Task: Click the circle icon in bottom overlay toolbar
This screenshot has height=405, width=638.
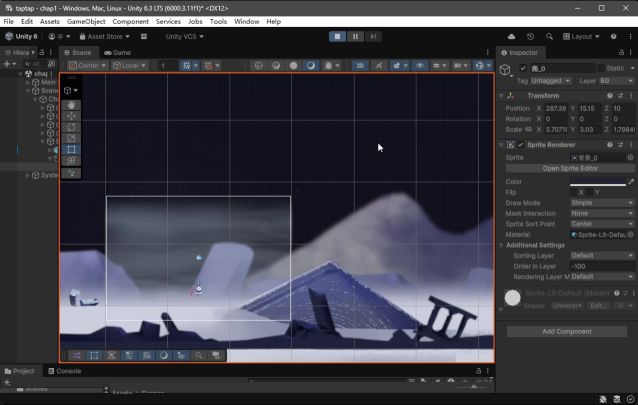Action: point(164,356)
